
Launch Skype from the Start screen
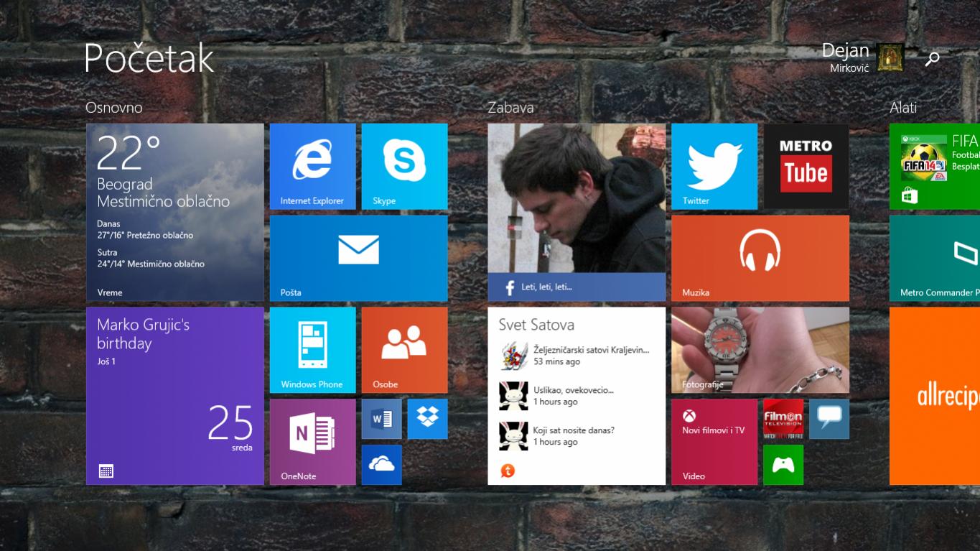(404, 166)
